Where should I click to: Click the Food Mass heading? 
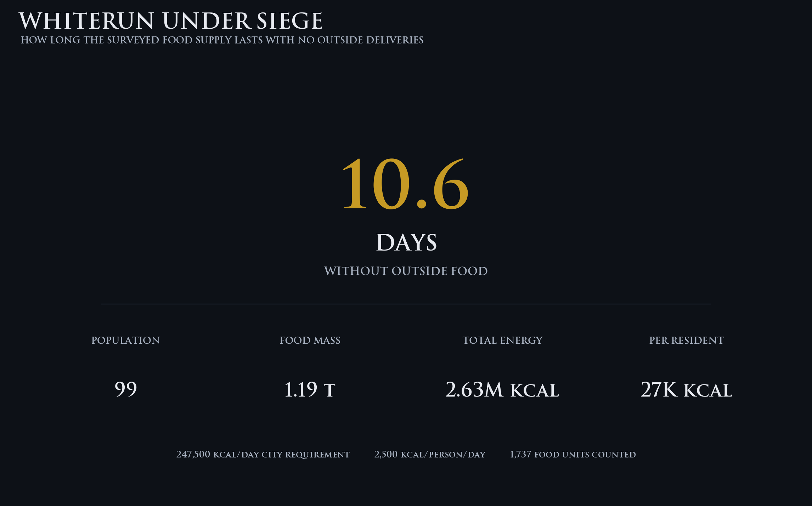click(x=310, y=340)
